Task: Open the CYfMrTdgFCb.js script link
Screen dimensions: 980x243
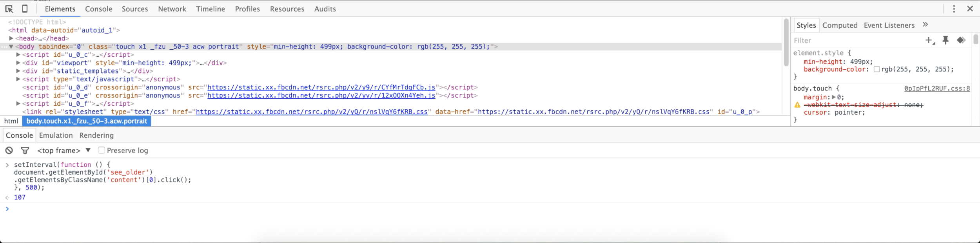Action: pos(321,87)
